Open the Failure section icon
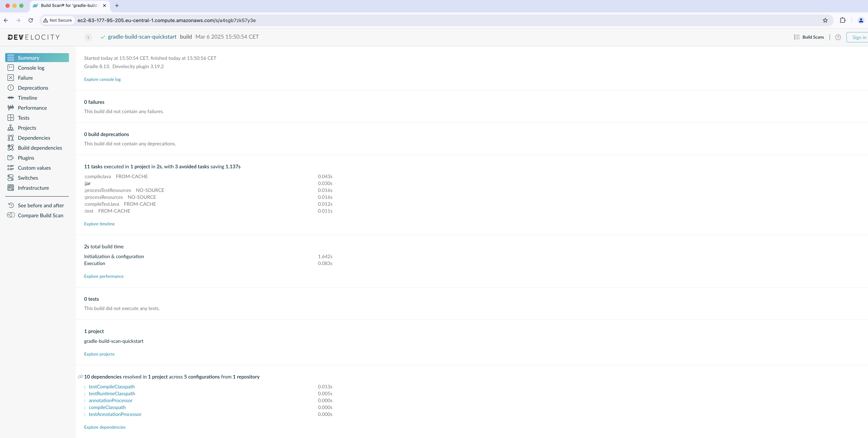 11,78
